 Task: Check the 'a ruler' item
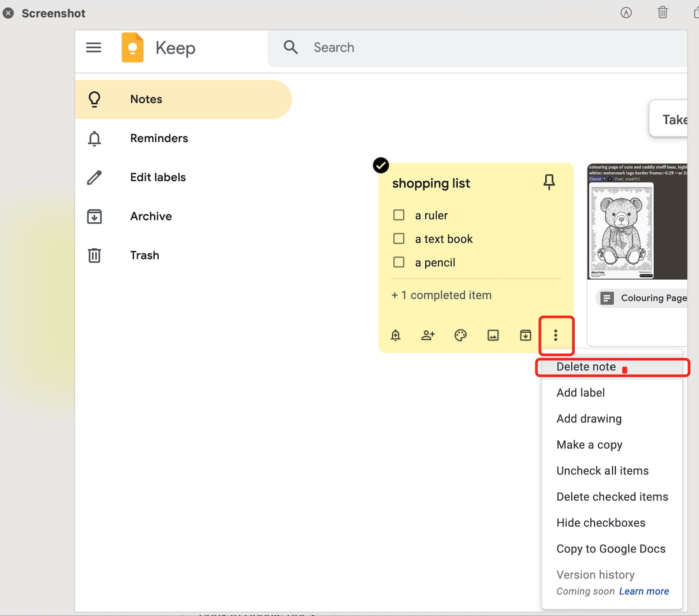[x=398, y=215]
